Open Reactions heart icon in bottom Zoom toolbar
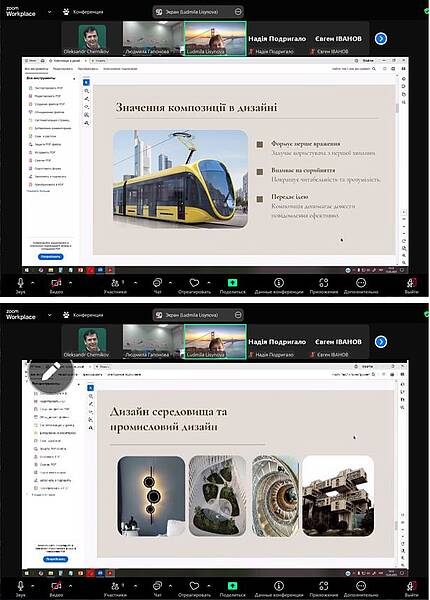This screenshot has height=600, width=430. point(194,586)
